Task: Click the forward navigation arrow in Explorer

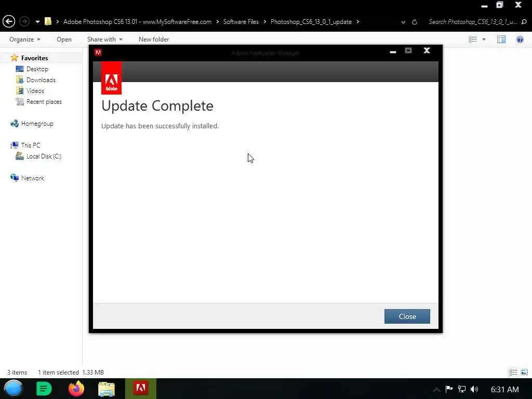Action: pos(24,21)
